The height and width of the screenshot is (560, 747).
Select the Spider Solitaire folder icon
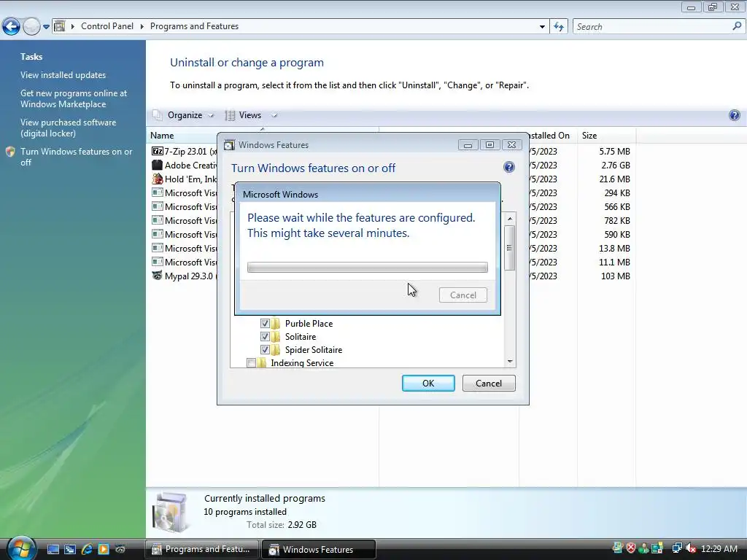tap(276, 349)
